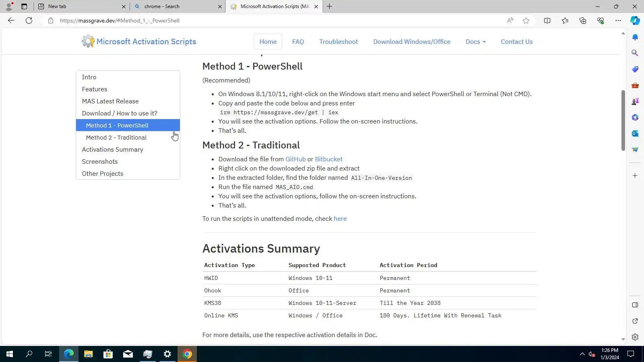This screenshot has height=362, width=644.
Task: Open the Windows Start menu
Action: click(x=10, y=354)
